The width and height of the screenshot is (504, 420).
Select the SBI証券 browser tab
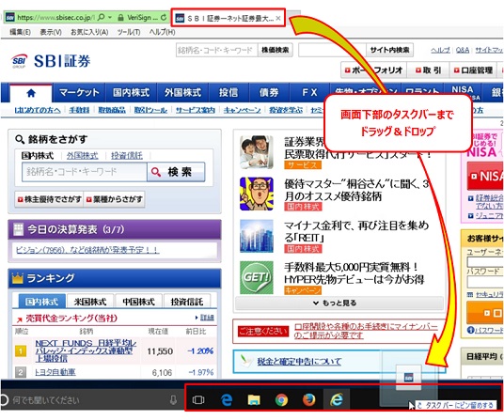coord(229,18)
